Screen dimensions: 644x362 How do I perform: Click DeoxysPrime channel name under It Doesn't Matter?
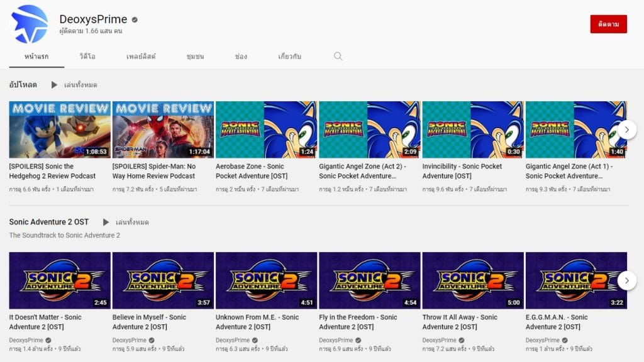click(26, 340)
